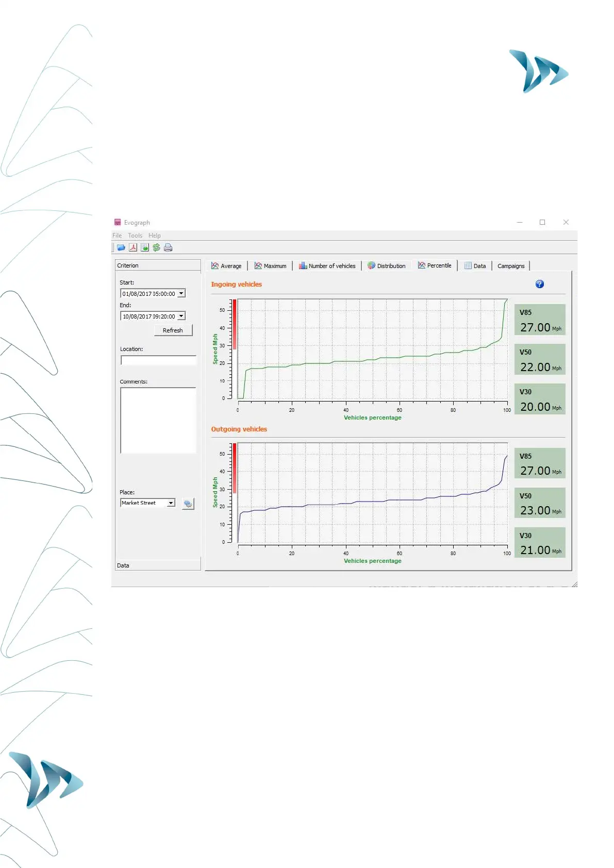Click the outgoing V85 27.00 Mph value box
This screenshot has height=868, width=614.
point(540,463)
